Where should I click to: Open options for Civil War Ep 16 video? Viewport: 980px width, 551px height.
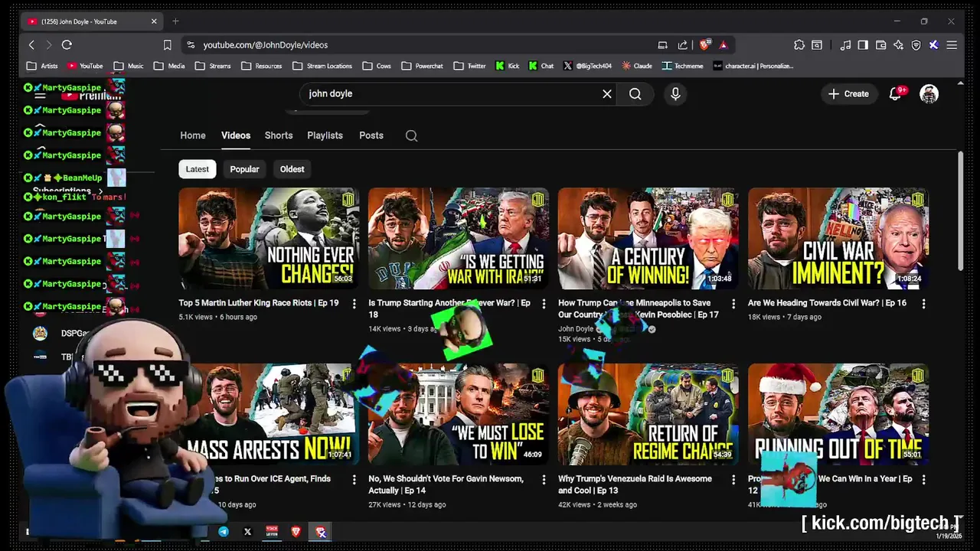[923, 304]
